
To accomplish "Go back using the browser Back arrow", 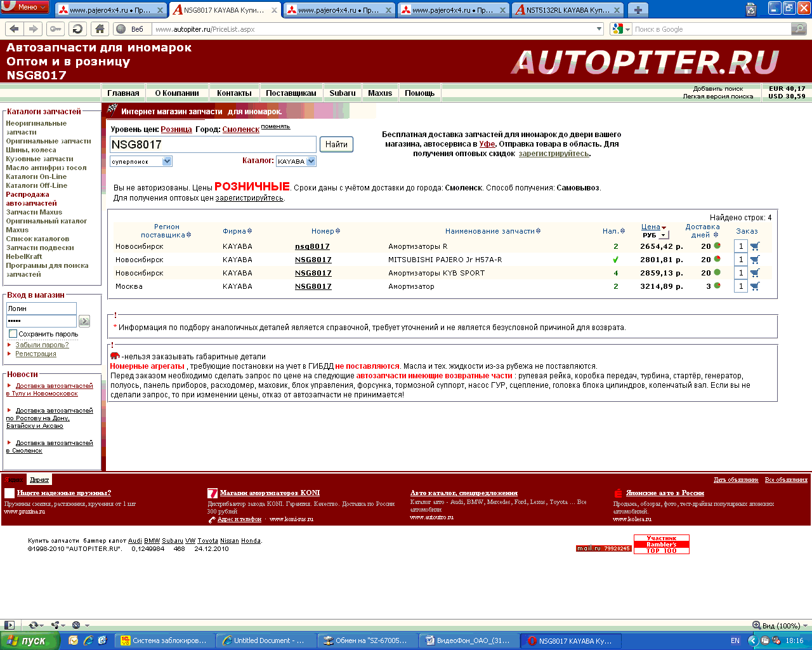I will (15, 29).
